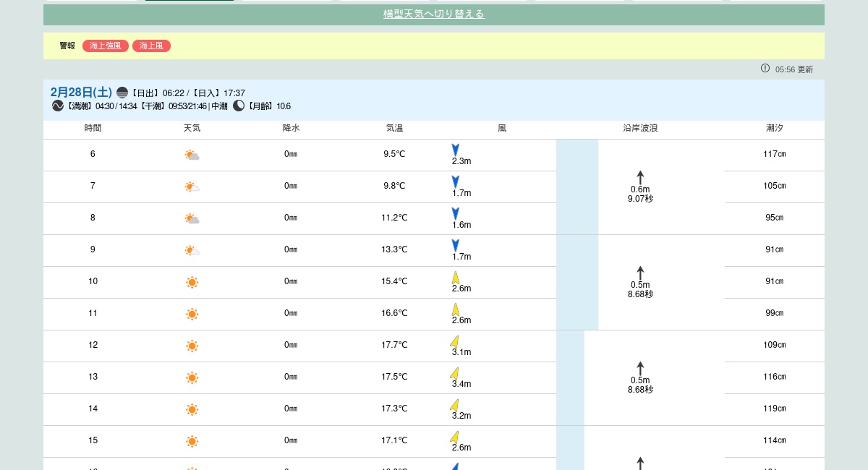The width and height of the screenshot is (868, 470).
Task: Click the tide wave icon beside 満潮
Action: 58,106
